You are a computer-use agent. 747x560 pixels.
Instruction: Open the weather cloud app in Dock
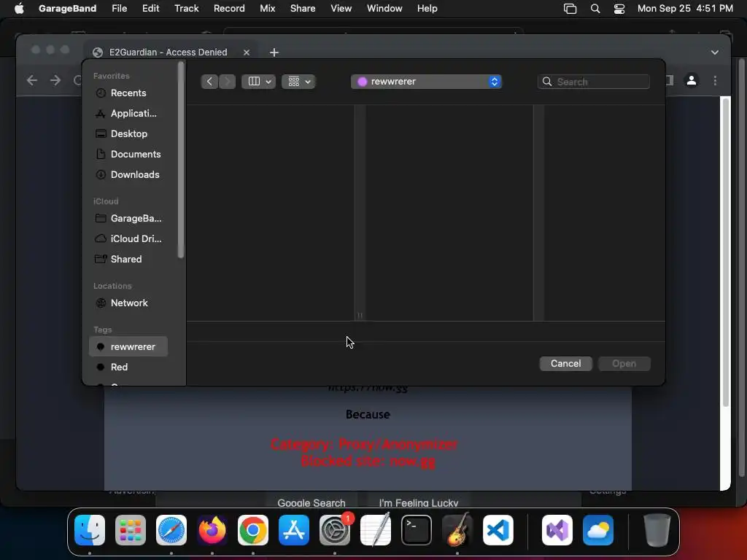point(598,530)
